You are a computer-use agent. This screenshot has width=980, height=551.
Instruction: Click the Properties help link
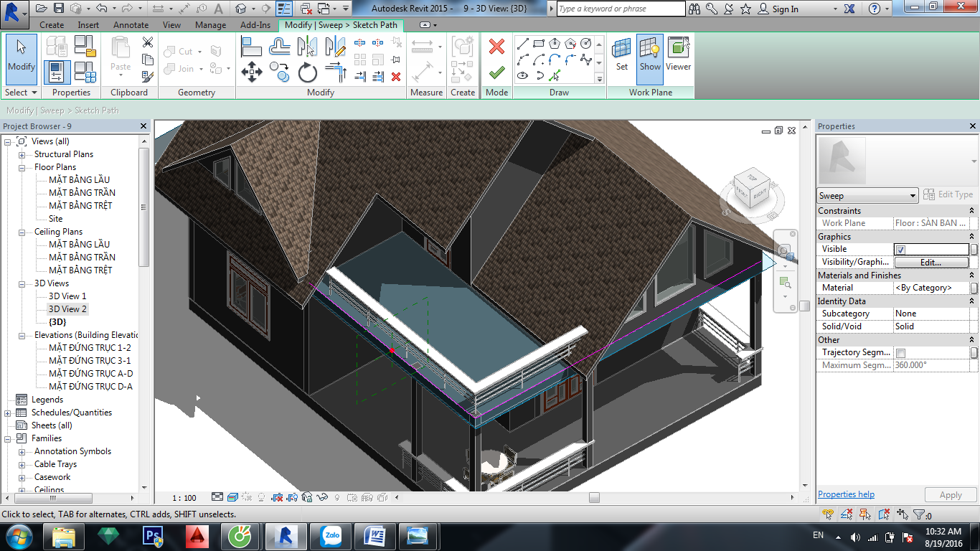pyautogui.click(x=846, y=494)
